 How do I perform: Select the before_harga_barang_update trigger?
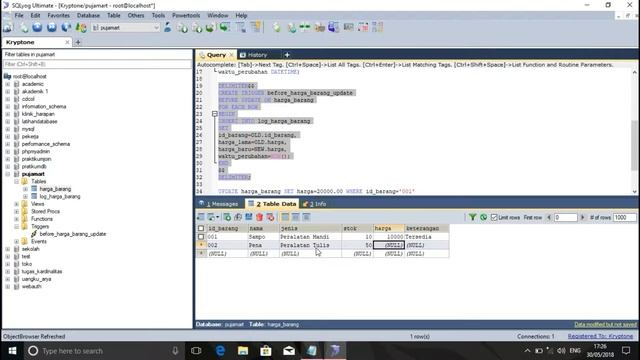point(73,234)
